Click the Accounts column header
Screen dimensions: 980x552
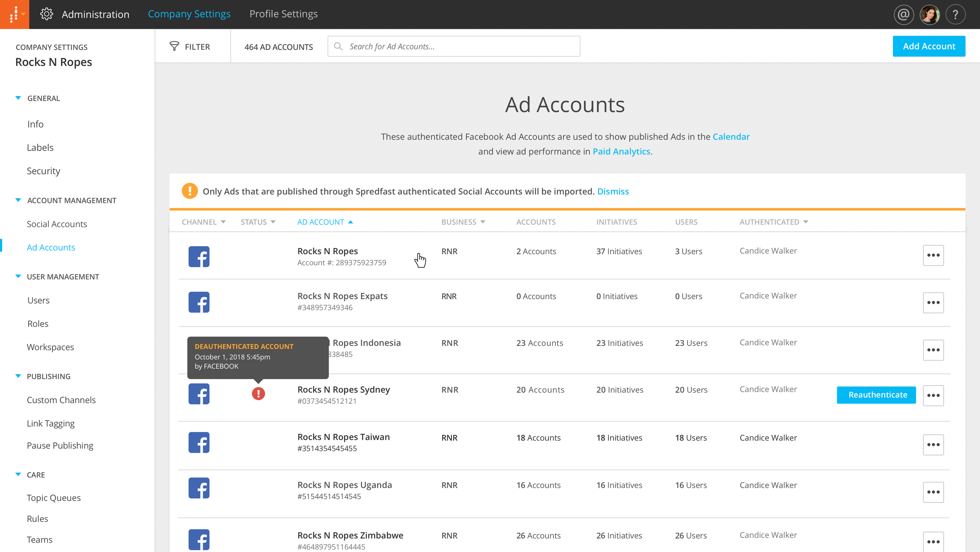tap(536, 222)
